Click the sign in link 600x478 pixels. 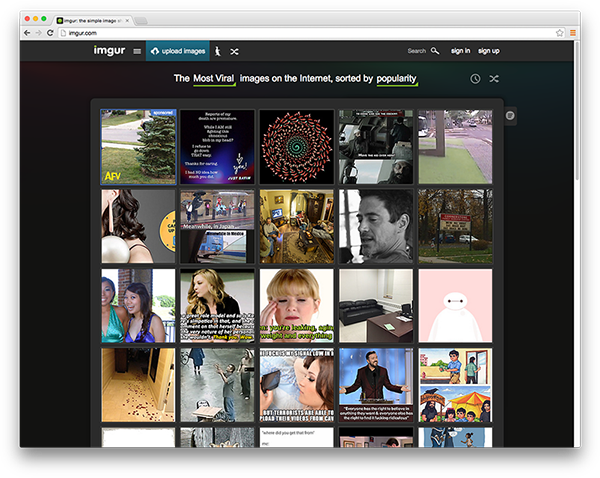[460, 51]
